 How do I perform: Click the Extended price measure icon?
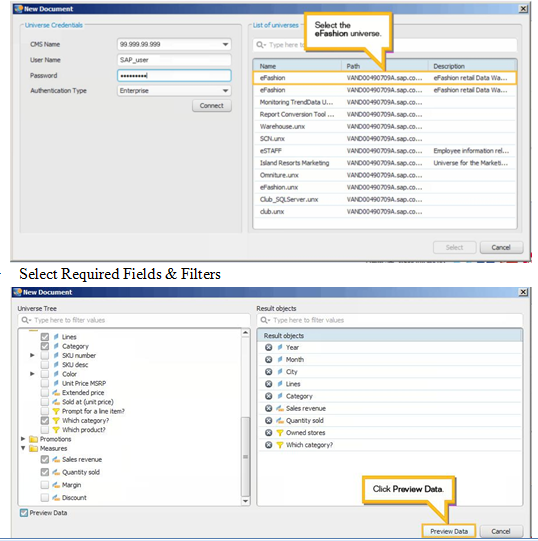click(56, 393)
